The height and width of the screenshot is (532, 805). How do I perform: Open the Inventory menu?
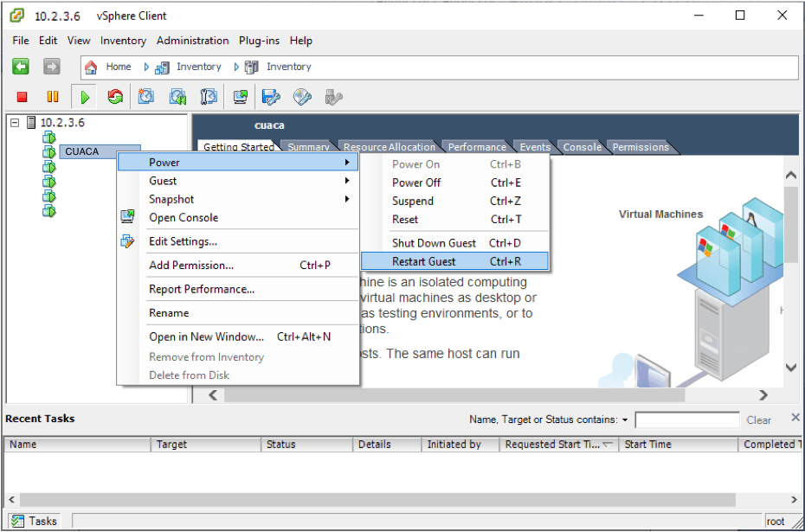pos(123,41)
